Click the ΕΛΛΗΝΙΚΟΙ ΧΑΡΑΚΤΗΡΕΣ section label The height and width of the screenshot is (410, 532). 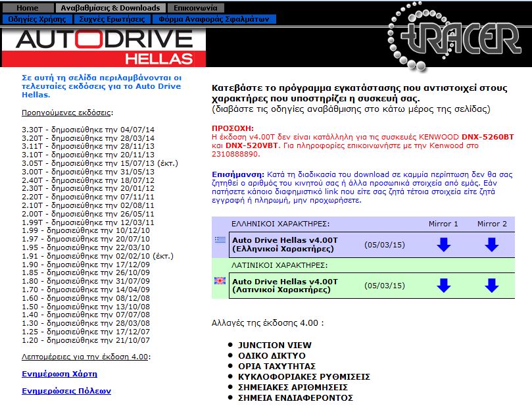[281, 224]
